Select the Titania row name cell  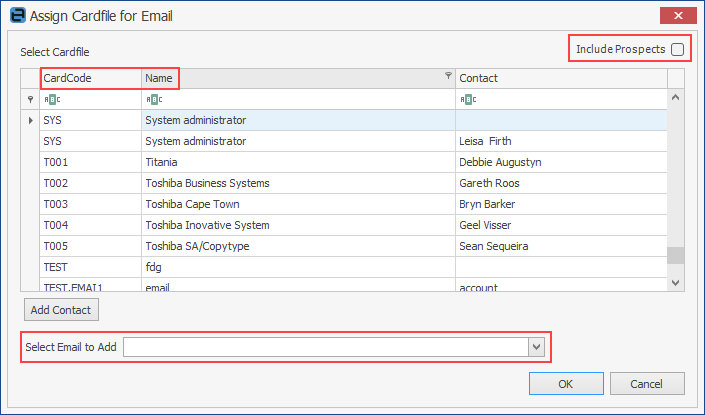click(x=298, y=162)
